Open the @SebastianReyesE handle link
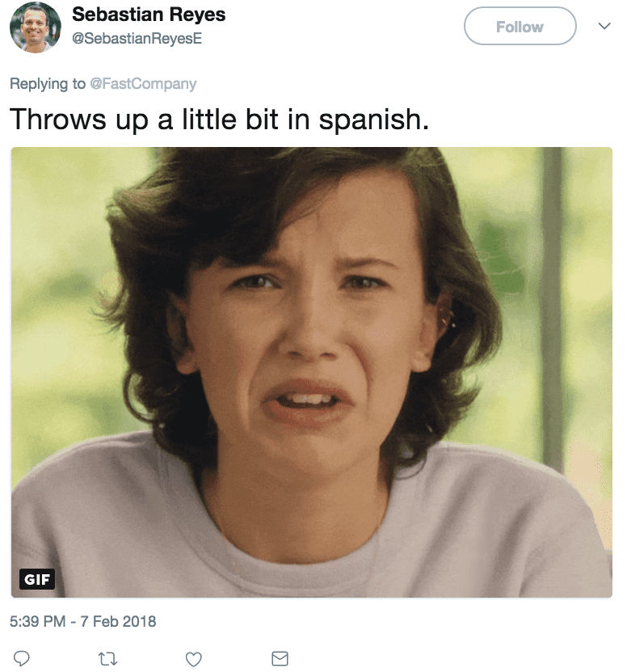Image resolution: width=627 pixels, height=672 pixels. click(137, 38)
